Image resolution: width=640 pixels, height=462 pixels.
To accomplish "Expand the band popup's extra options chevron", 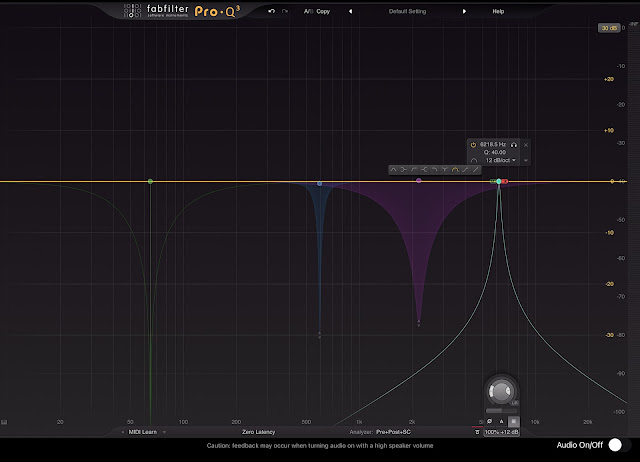I will 526,160.
